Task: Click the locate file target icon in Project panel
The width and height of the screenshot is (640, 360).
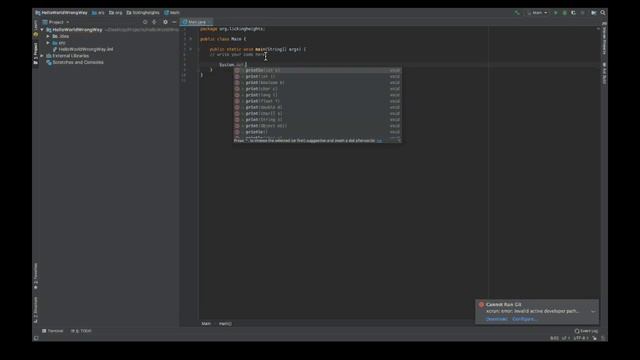Action: point(145,22)
